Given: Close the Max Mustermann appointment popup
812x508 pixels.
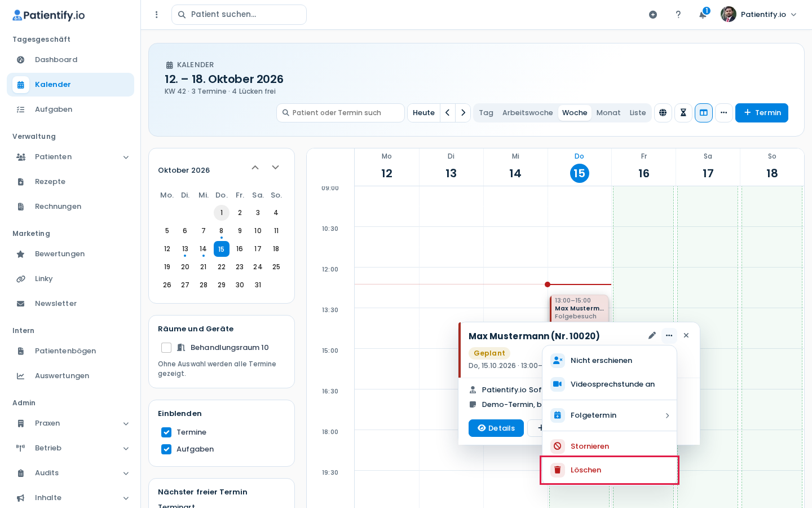Looking at the screenshot, I should tap(686, 335).
